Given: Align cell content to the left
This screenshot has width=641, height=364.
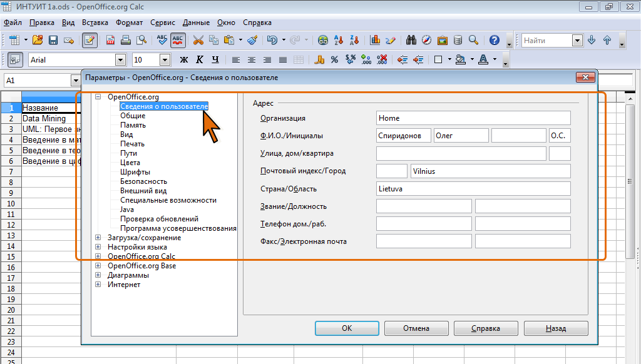Looking at the screenshot, I should point(236,59).
